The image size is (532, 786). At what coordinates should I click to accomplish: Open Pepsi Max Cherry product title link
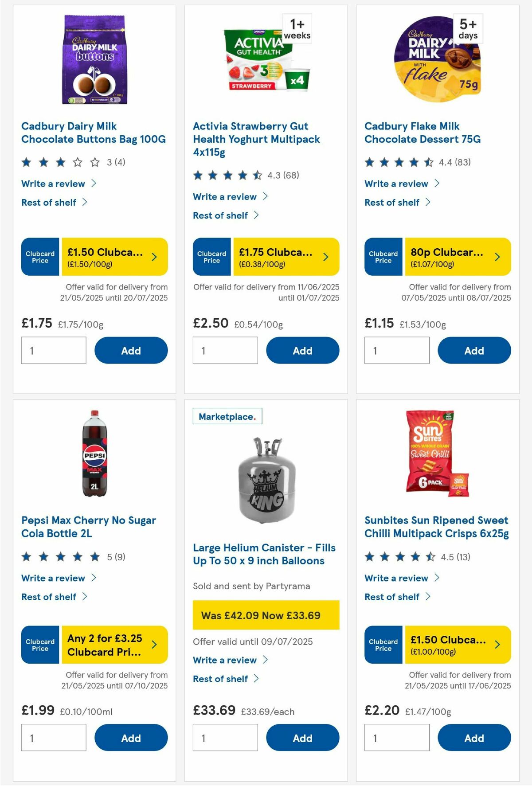(x=88, y=527)
